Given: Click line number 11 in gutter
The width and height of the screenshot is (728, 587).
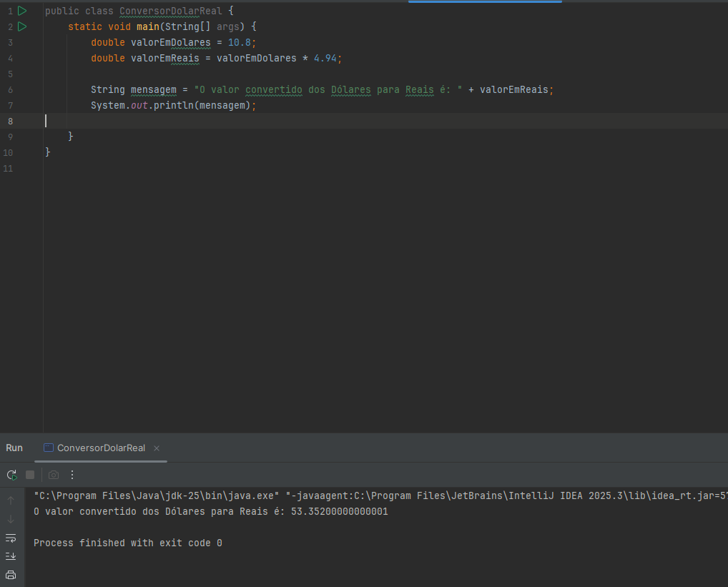Looking at the screenshot, I should tap(8, 169).
